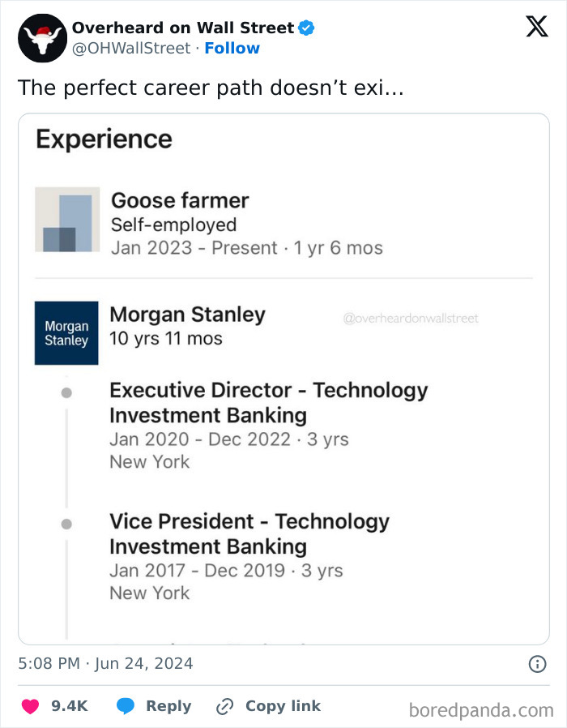Expand the Experience section heading
Screen dimensions: 567x728
[103, 139]
